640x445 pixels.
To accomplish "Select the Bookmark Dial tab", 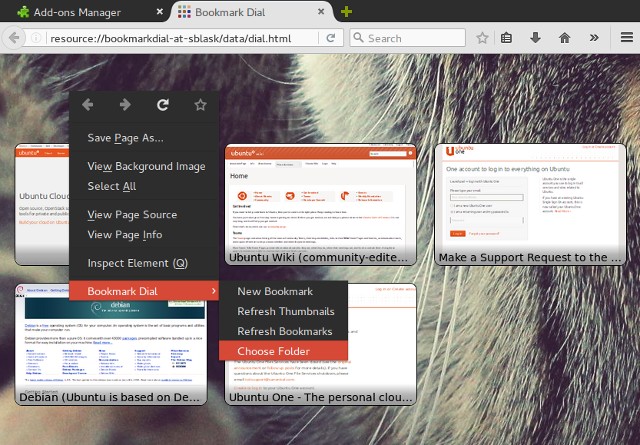I will pyautogui.click(x=253, y=12).
